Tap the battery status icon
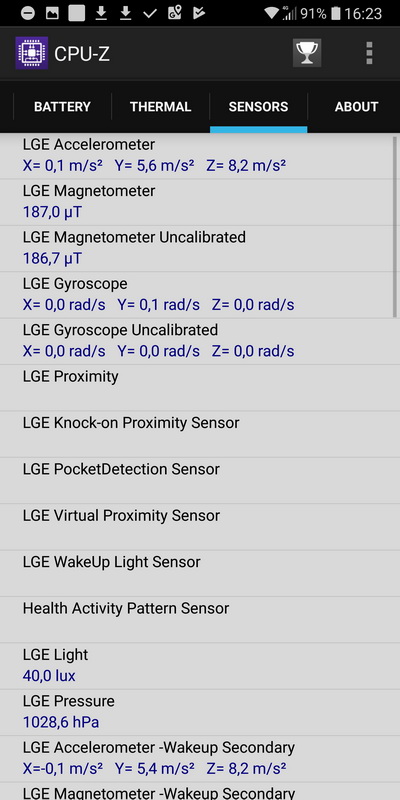 click(335, 13)
